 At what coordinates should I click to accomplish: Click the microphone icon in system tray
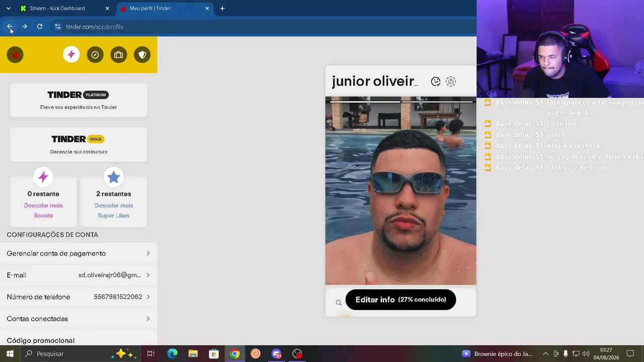[x=566, y=354]
